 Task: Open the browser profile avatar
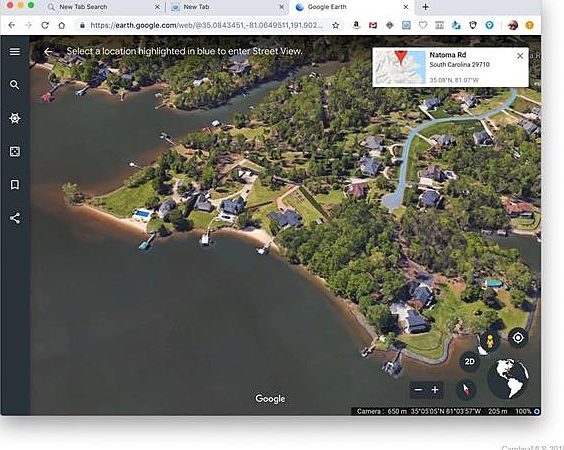click(x=513, y=25)
